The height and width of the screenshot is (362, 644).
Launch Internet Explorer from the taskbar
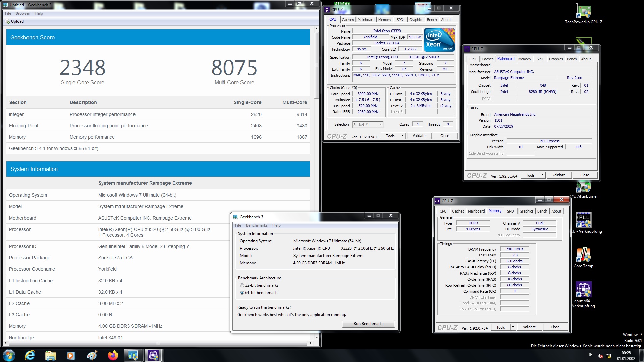(30, 355)
